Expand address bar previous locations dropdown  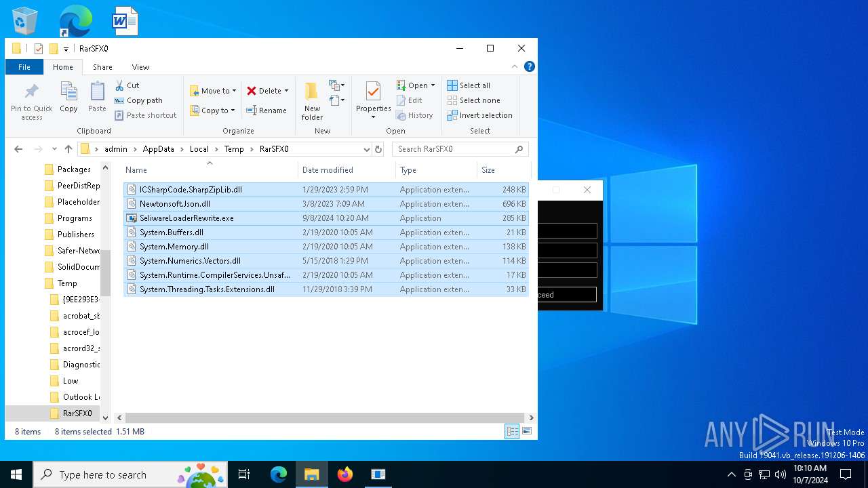(366, 149)
